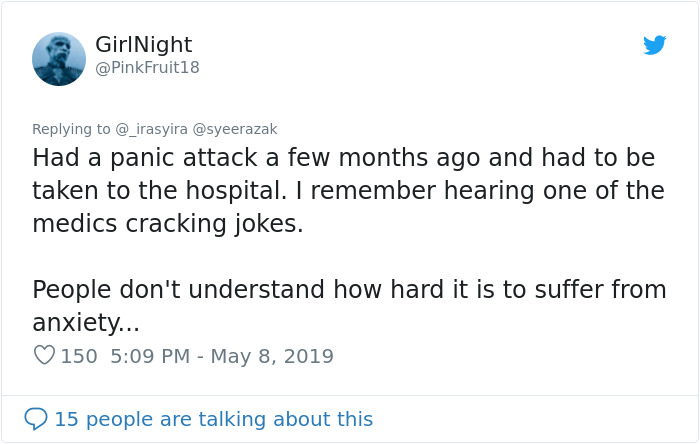Click the line starting "taken to the hospital"
The width and height of the screenshot is (700, 444).
tap(348, 191)
